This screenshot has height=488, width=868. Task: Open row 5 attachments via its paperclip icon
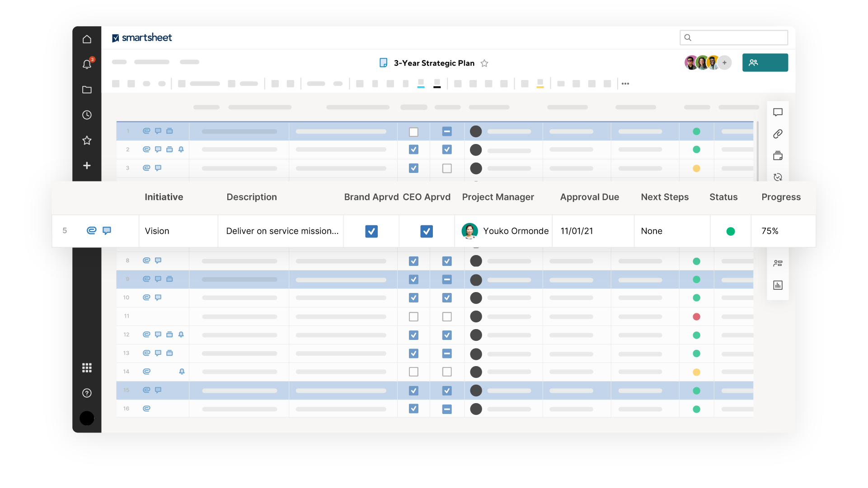coord(92,230)
